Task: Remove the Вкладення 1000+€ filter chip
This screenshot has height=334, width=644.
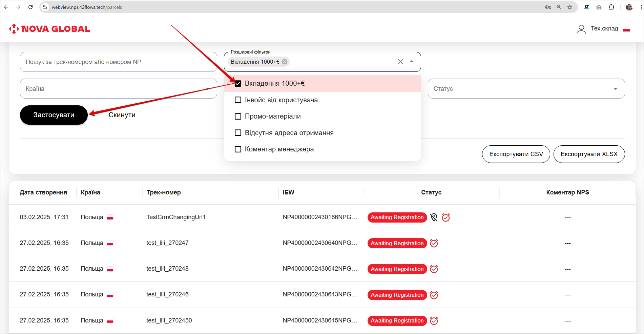Action: tap(285, 62)
